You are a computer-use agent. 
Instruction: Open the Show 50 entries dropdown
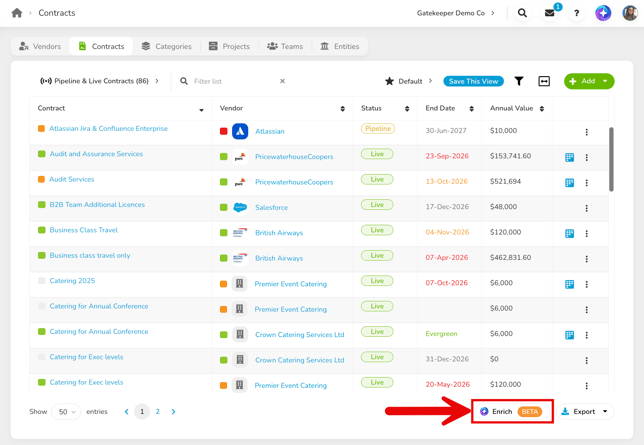click(66, 411)
